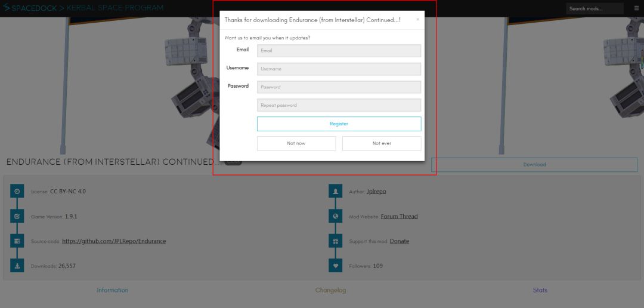Screen dimensions: 644x308
Task: Open author Jplrepo profile link
Action: [376, 191]
